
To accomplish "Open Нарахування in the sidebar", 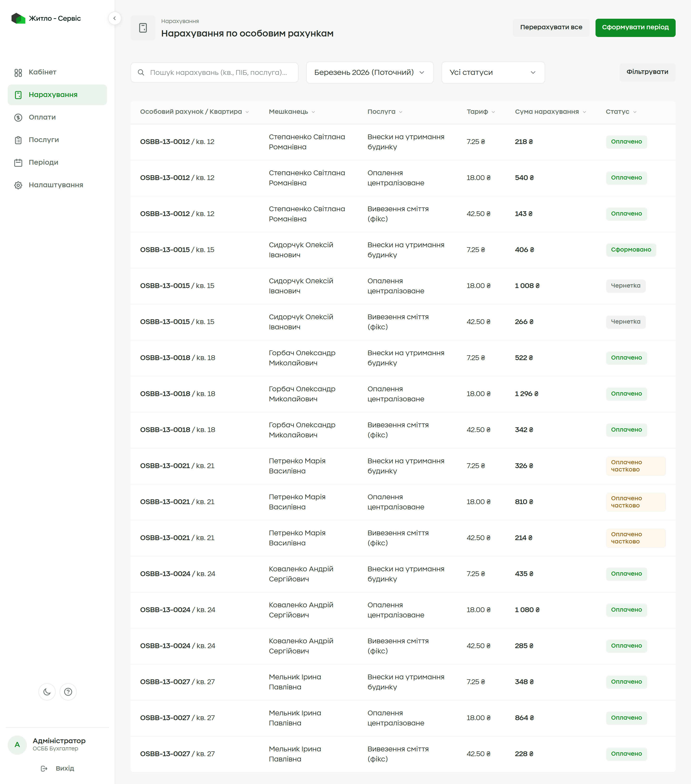I will click(x=57, y=95).
